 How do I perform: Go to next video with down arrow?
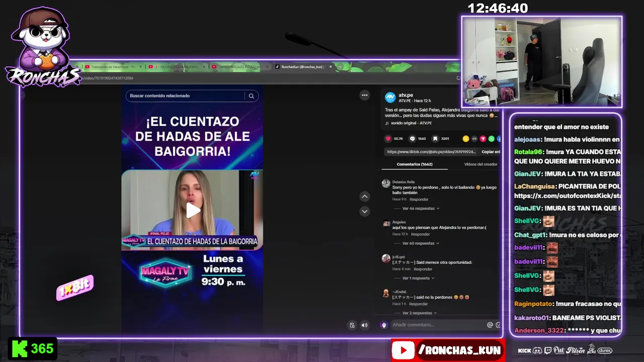pyautogui.click(x=365, y=211)
